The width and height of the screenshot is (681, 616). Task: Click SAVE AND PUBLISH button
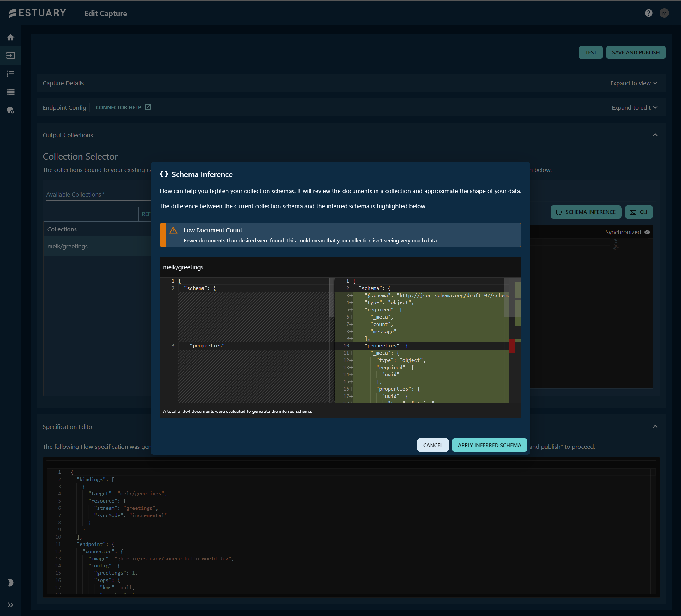pos(636,52)
